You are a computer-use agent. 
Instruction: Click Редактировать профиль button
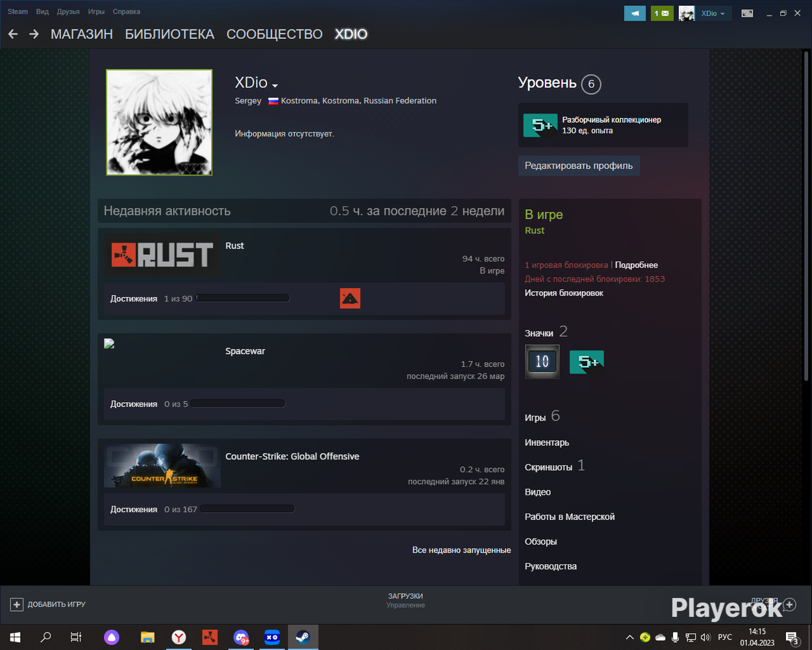(x=579, y=166)
